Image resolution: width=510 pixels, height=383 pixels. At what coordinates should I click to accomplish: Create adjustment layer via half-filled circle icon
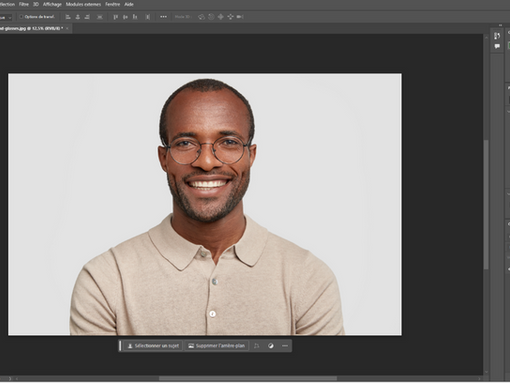click(271, 346)
